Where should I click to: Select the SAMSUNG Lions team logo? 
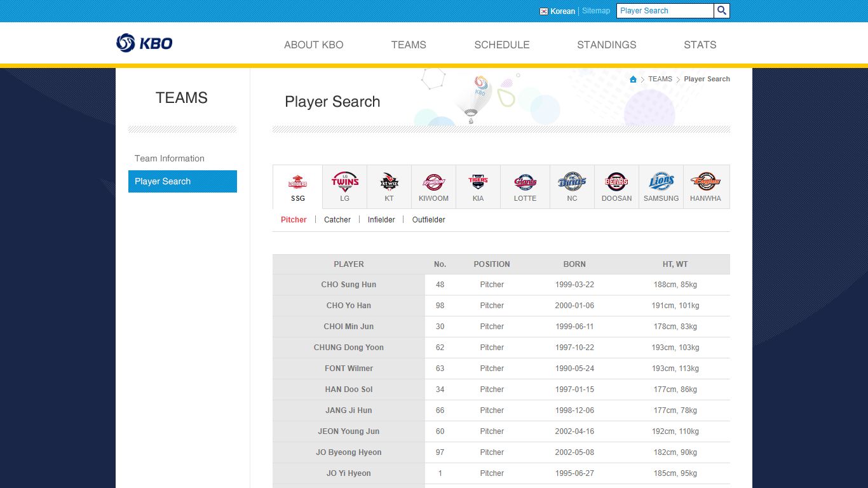point(661,182)
